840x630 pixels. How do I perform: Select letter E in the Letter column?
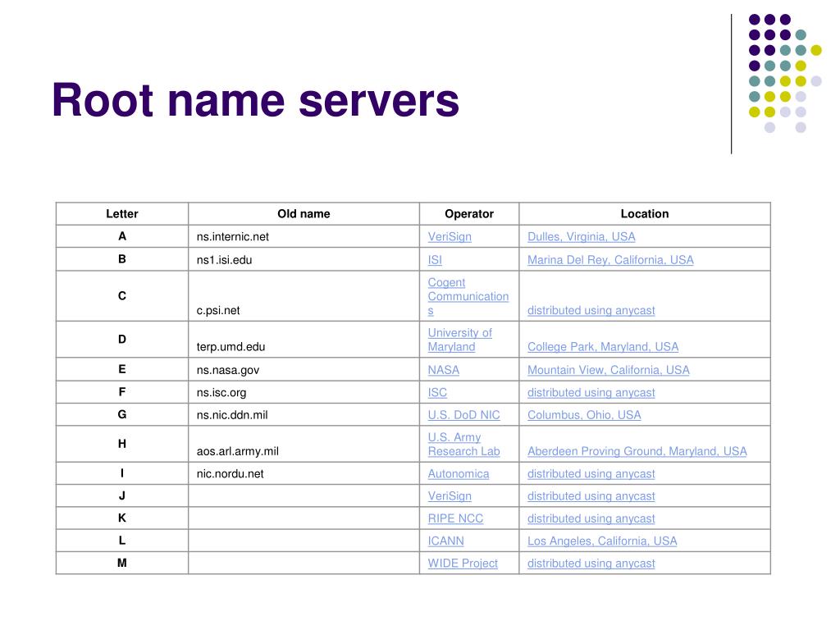point(122,369)
